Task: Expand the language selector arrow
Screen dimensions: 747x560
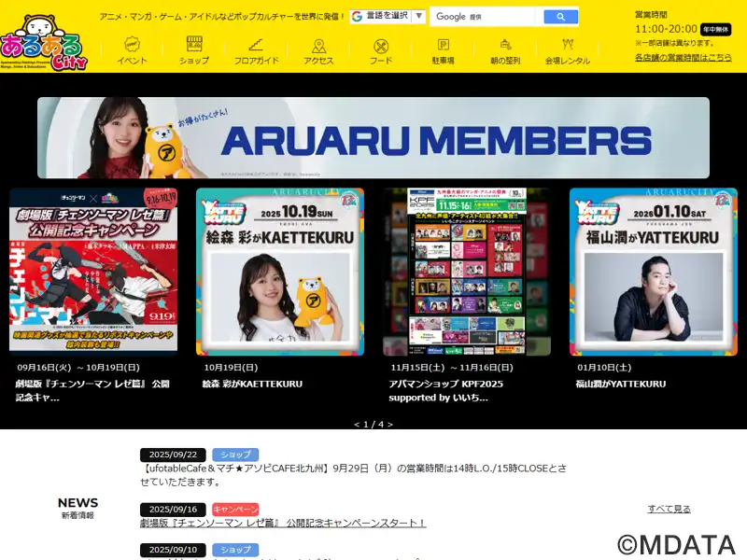Action: [x=418, y=16]
